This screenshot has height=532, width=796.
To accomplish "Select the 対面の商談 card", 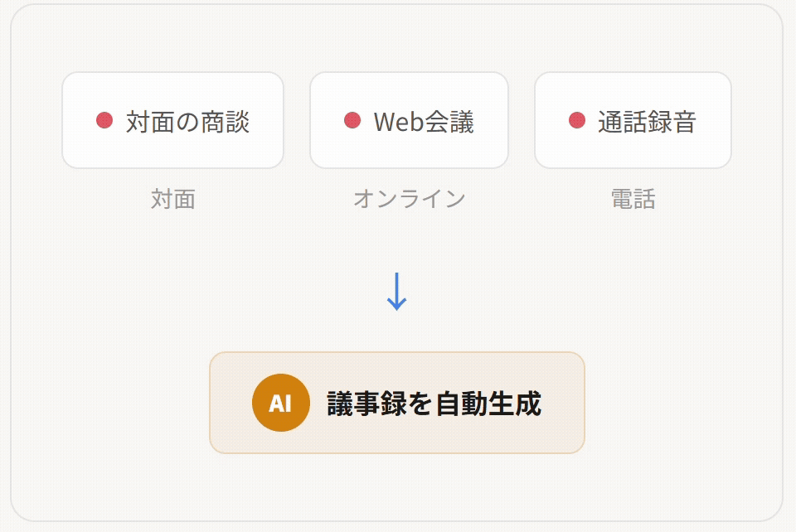I will point(172,120).
